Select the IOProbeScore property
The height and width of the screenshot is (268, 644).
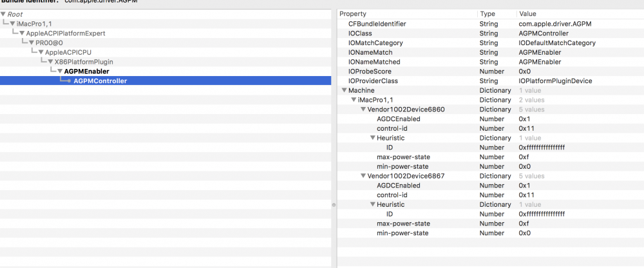click(491, 72)
